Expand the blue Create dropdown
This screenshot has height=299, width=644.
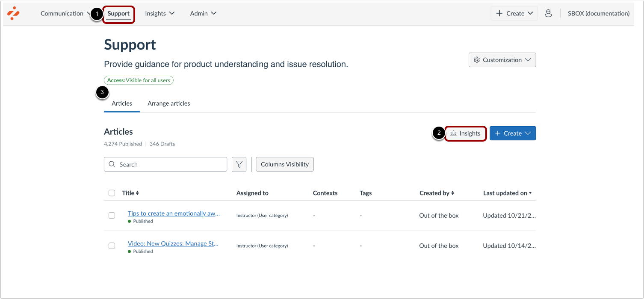click(512, 133)
